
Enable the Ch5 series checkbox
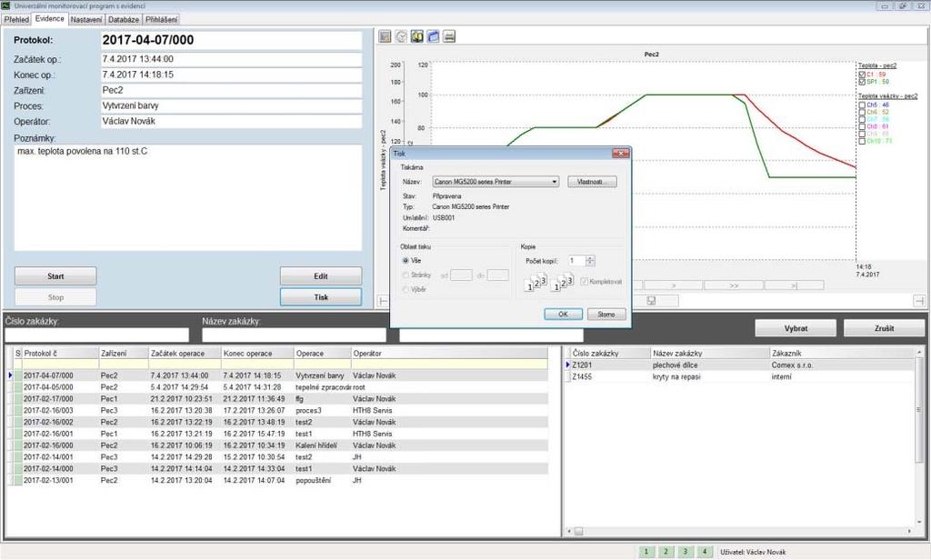[862, 105]
